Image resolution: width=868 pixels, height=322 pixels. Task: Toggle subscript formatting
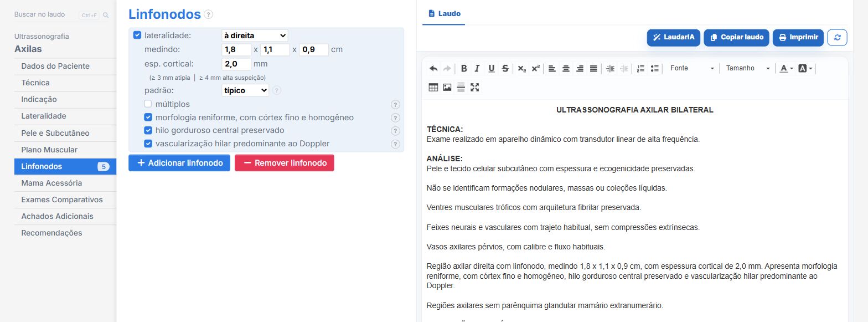tap(521, 68)
